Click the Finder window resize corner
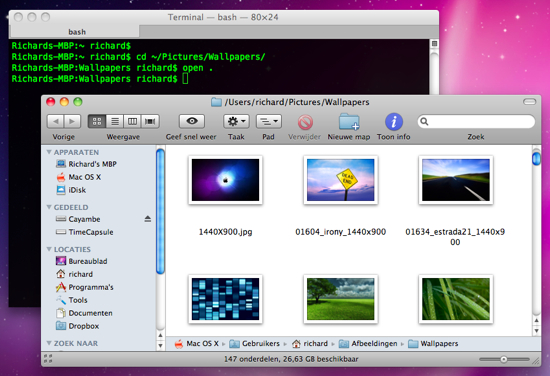Viewport: 550px width, 376px height. (x=536, y=361)
